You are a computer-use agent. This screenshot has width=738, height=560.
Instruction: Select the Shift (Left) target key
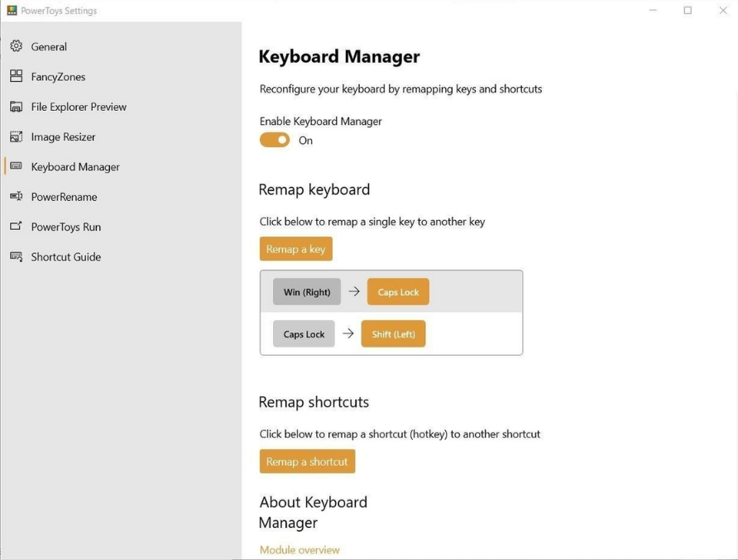point(393,334)
